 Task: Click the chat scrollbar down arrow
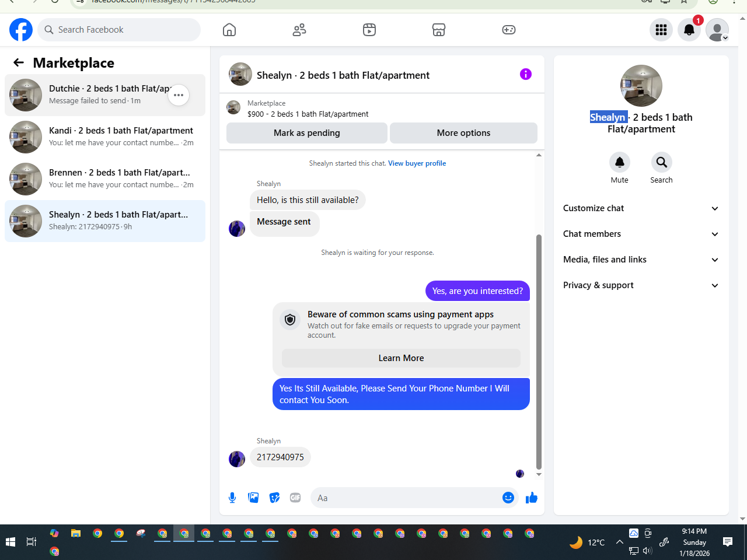point(539,475)
